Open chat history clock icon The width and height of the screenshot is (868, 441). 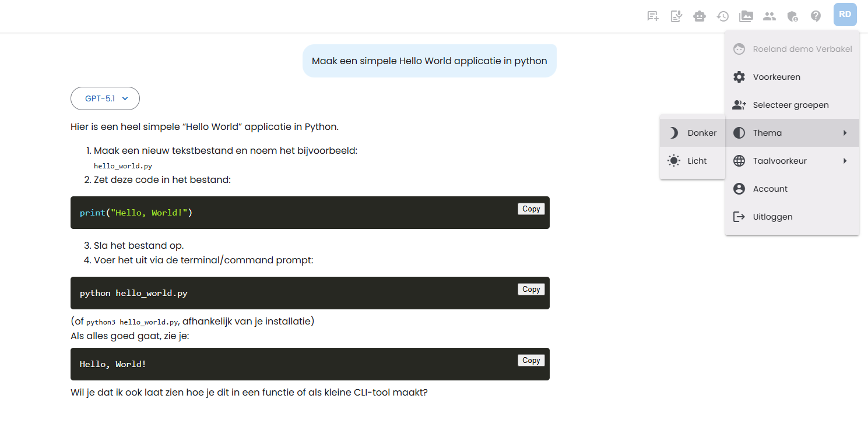click(723, 16)
